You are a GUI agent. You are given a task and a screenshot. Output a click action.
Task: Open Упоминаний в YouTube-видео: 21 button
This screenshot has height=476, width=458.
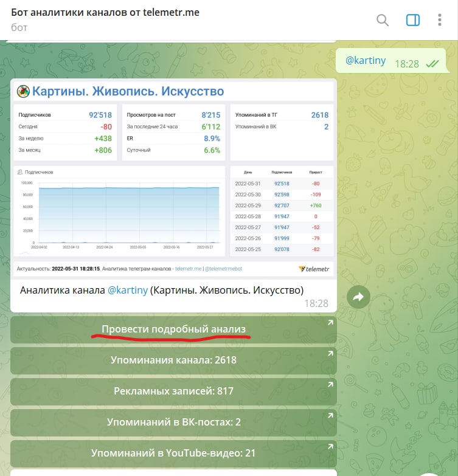pyautogui.click(x=173, y=454)
